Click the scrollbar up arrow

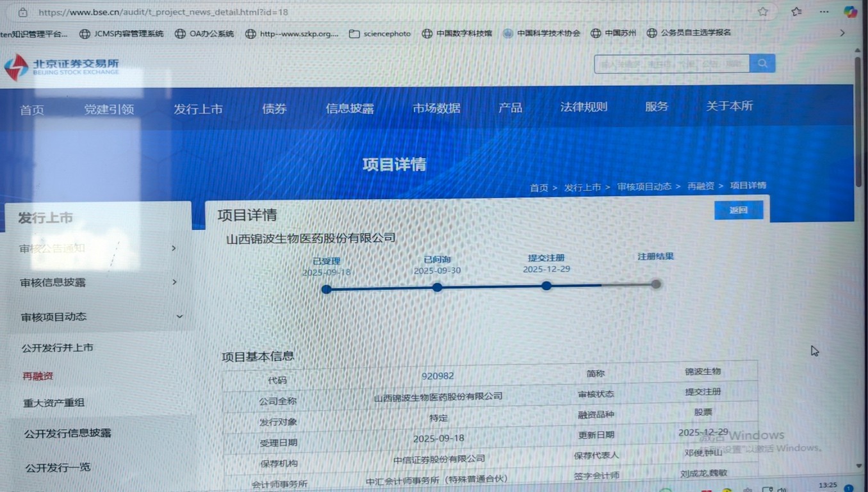pyautogui.click(x=858, y=51)
